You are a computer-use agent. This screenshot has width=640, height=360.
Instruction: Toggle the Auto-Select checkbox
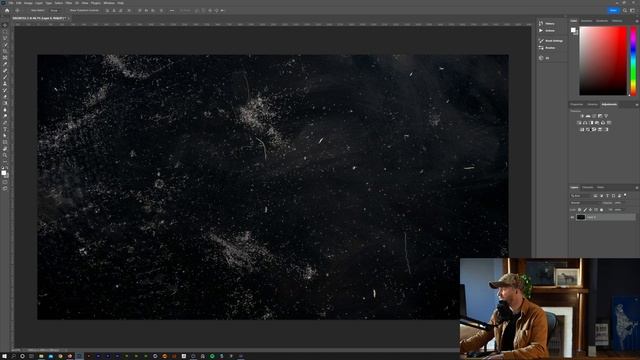(29, 10)
